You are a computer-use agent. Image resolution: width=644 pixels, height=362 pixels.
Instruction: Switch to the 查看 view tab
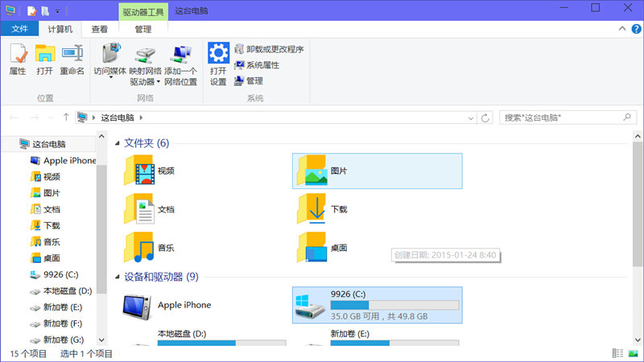pos(99,29)
